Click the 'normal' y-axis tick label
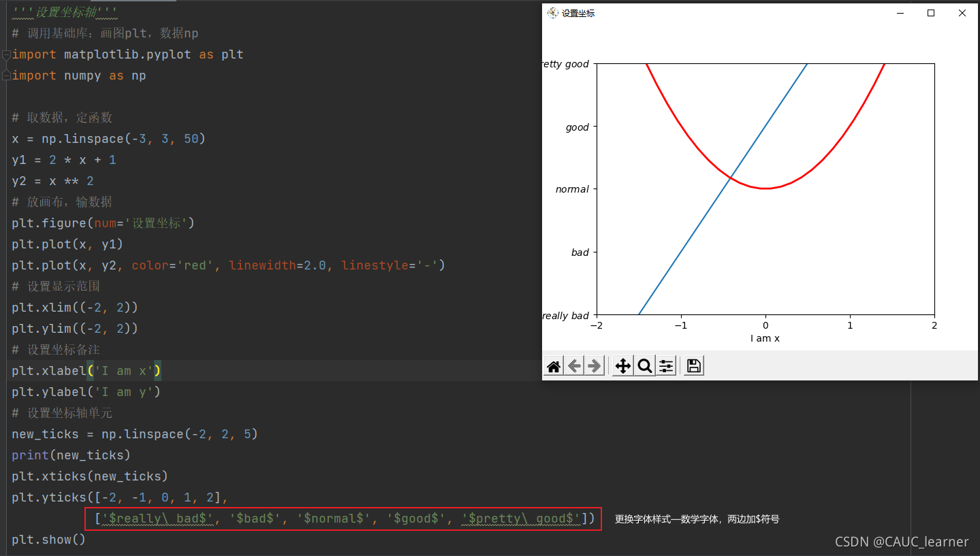Screen dimensions: 980x556 click(572, 189)
